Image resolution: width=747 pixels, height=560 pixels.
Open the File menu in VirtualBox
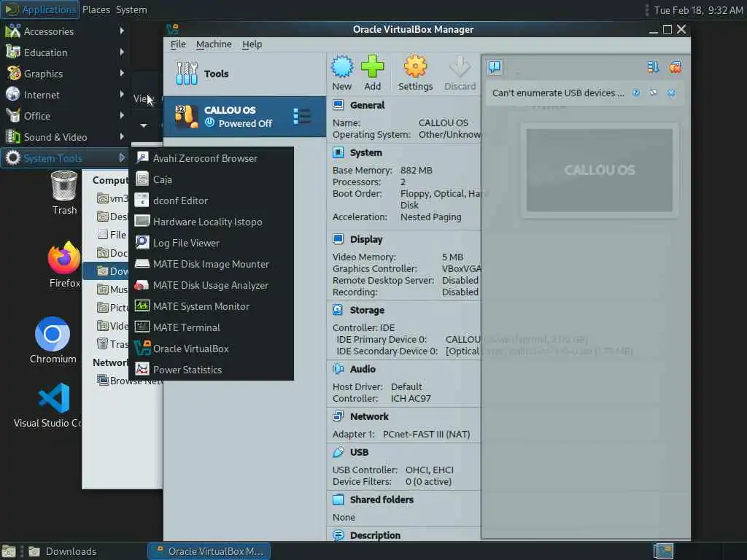pyautogui.click(x=178, y=44)
